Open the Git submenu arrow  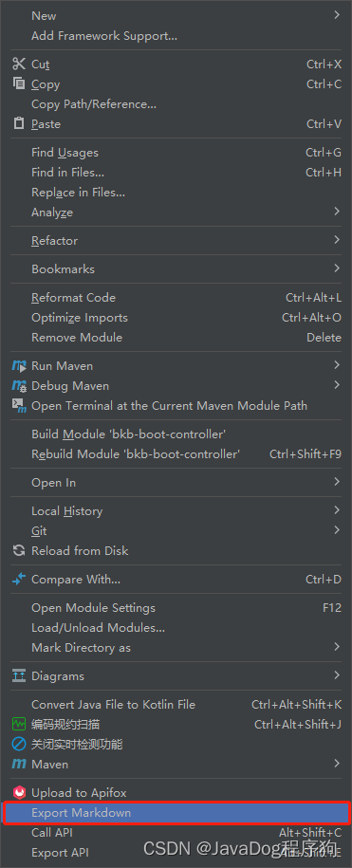pos(337,530)
